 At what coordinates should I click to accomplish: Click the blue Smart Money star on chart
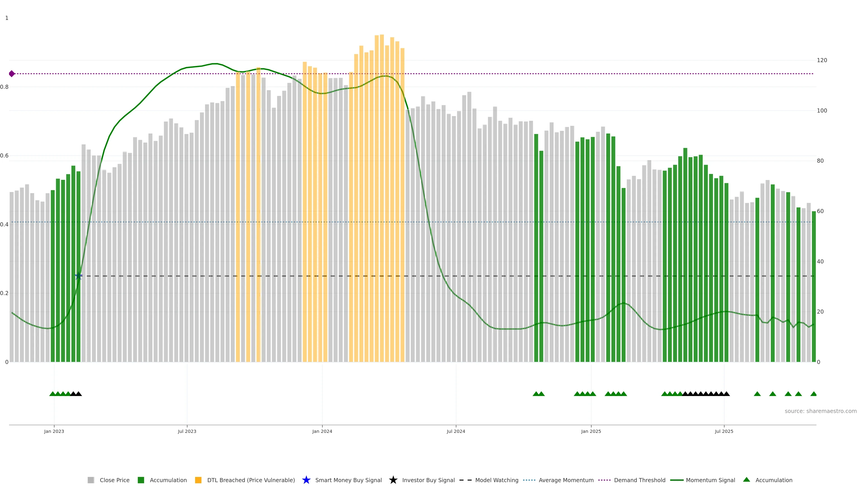(78, 276)
